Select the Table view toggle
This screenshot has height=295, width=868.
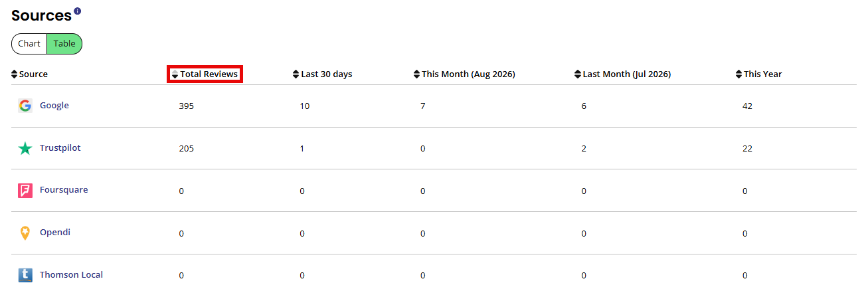[x=64, y=44]
